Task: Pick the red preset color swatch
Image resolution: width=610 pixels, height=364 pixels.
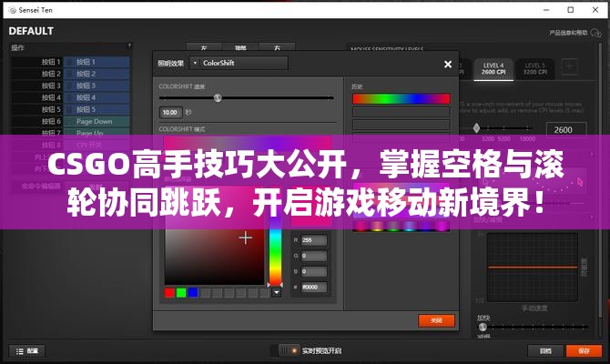Action: pos(169,292)
